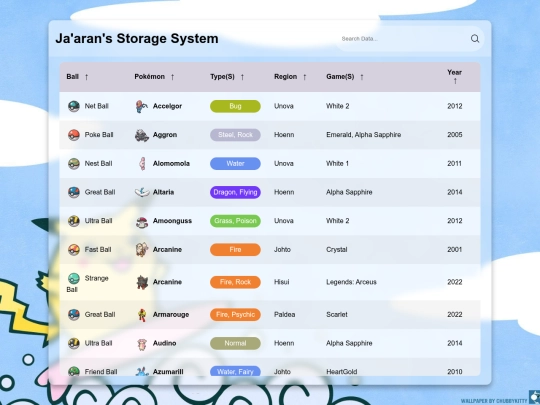Click the Fire type badge in Crystal row

pyautogui.click(x=235, y=250)
